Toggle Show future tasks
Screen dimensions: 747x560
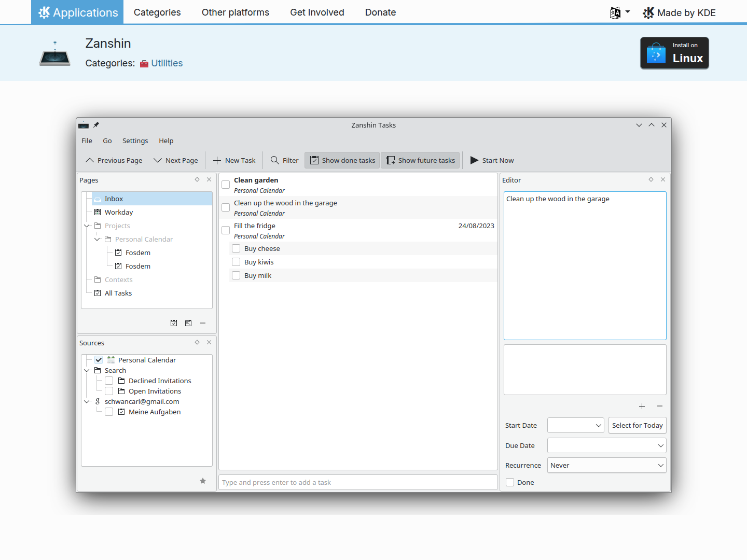[x=421, y=160]
